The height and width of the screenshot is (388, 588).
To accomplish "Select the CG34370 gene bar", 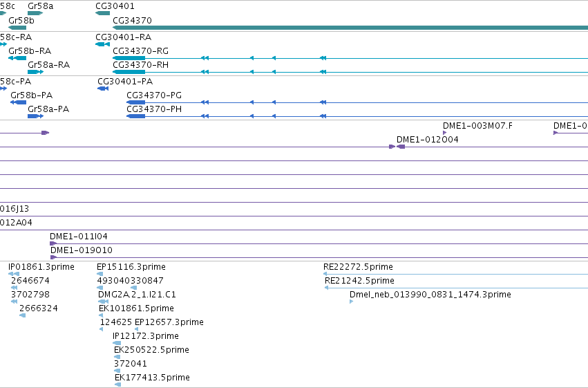I will click(350, 28).
